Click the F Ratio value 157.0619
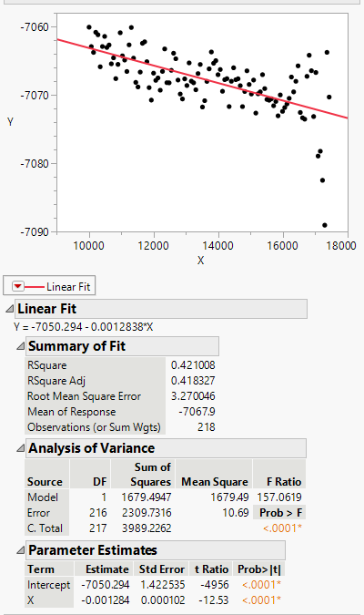The height and width of the screenshot is (615, 364). pyautogui.click(x=279, y=497)
